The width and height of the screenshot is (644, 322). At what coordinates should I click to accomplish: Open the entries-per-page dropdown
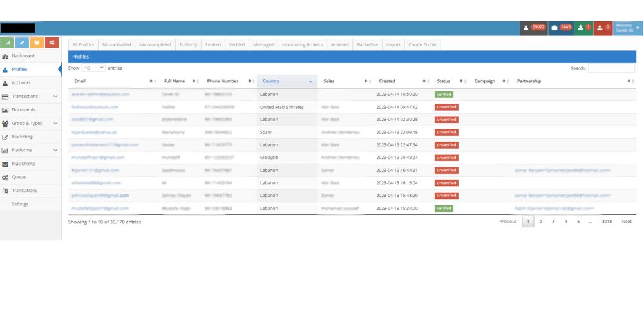click(x=93, y=68)
